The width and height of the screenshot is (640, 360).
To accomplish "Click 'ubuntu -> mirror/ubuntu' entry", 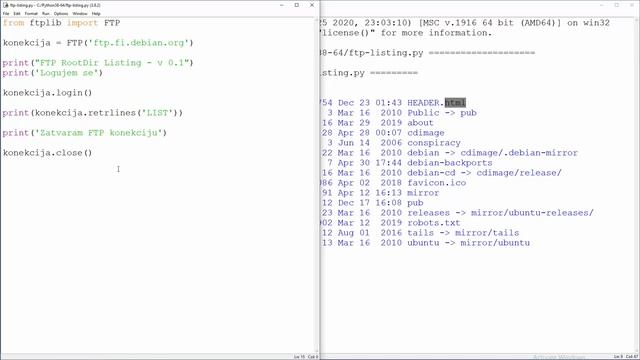I will pyautogui.click(x=468, y=243).
